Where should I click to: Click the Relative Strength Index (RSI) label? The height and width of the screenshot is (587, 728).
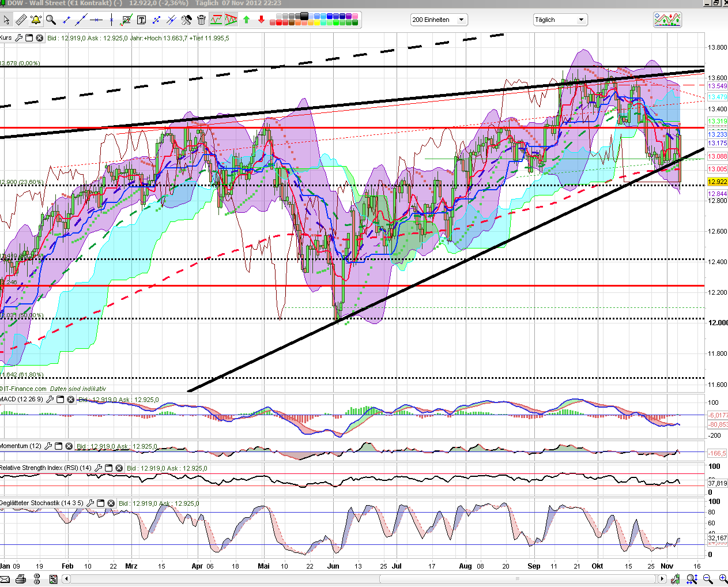[x=46, y=468]
